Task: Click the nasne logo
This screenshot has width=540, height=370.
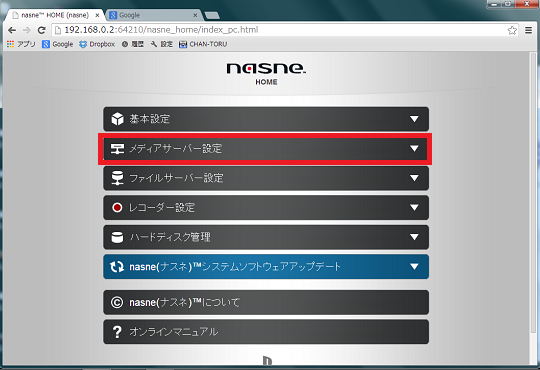Action: coord(266,68)
